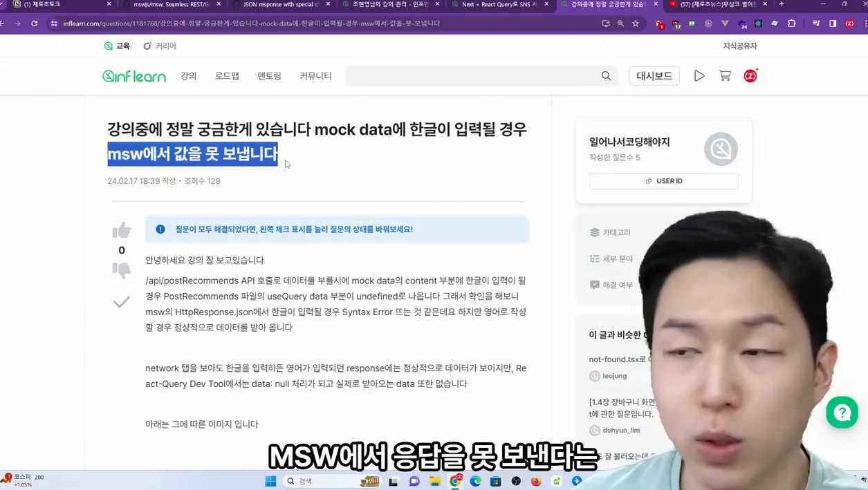Open the red user profile avatar

coord(750,76)
